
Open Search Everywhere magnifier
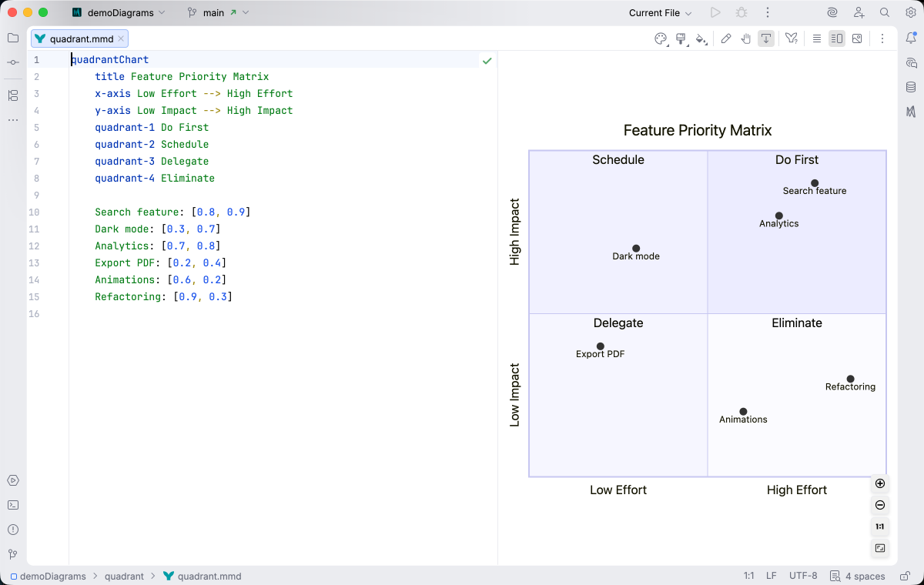pos(885,12)
